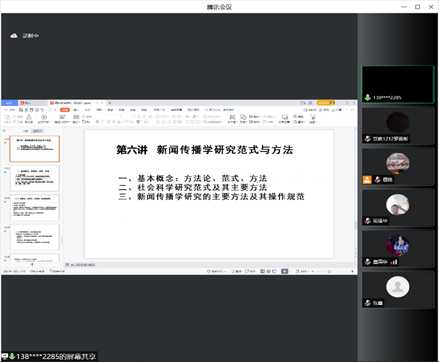Select the second slide thumbnail
This screenshot has width=439, height=362.
coord(35,178)
